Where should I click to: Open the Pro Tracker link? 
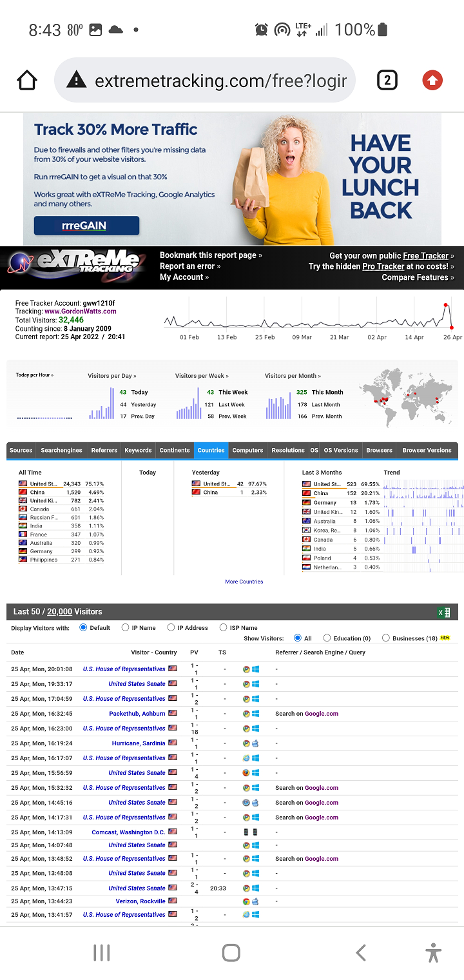pyautogui.click(x=383, y=267)
